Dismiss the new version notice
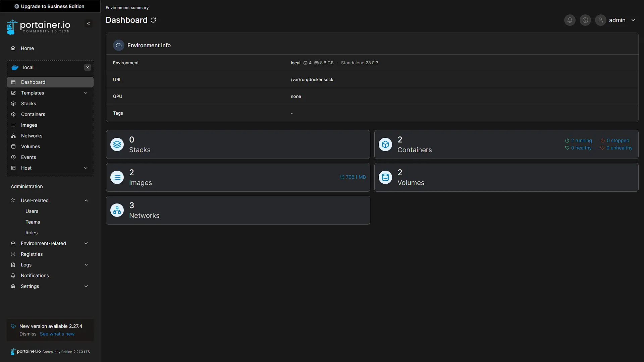This screenshot has height=362, width=644. click(x=28, y=334)
